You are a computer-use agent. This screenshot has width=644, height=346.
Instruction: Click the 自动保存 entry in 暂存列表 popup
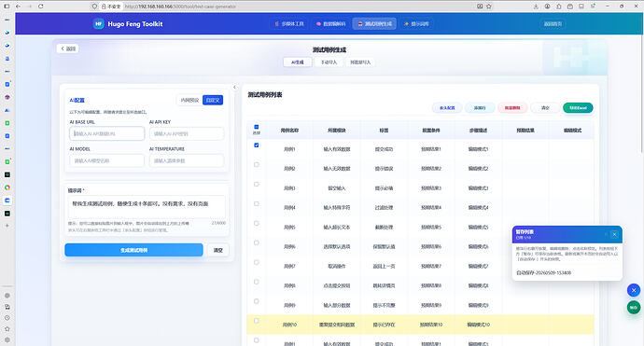coord(543,272)
